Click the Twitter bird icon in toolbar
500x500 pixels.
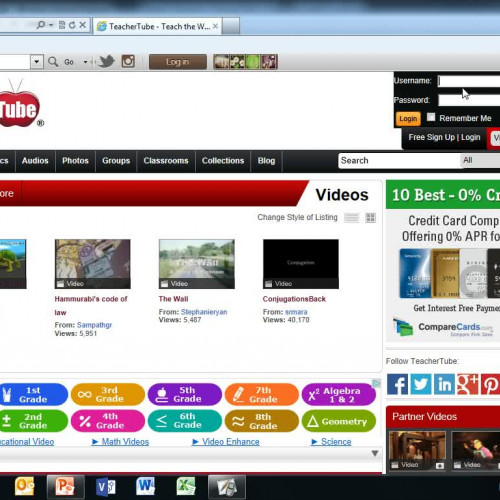106,61
